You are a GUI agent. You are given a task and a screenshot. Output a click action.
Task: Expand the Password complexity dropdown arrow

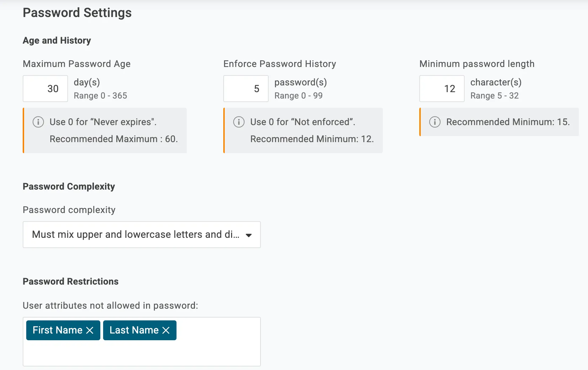[x=249, y=235]
